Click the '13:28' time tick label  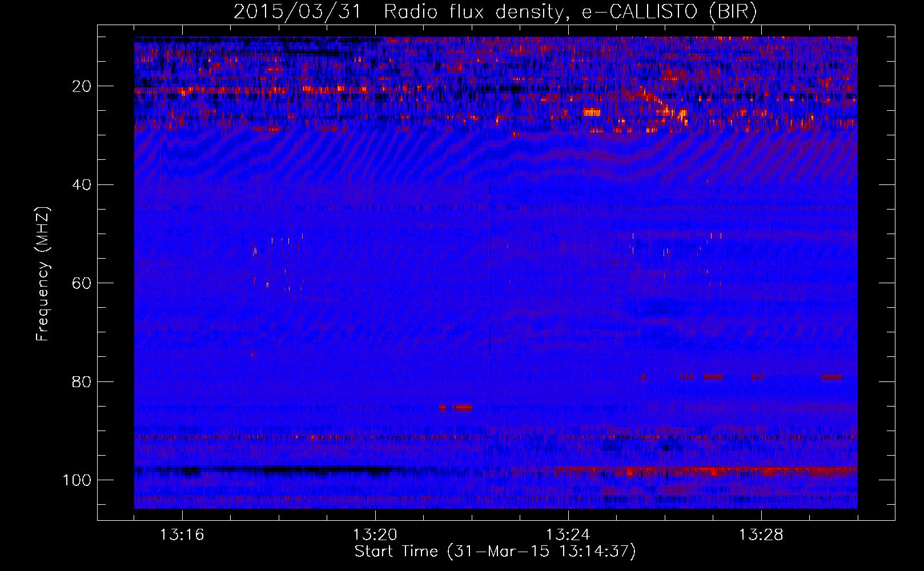pos(761,535)
